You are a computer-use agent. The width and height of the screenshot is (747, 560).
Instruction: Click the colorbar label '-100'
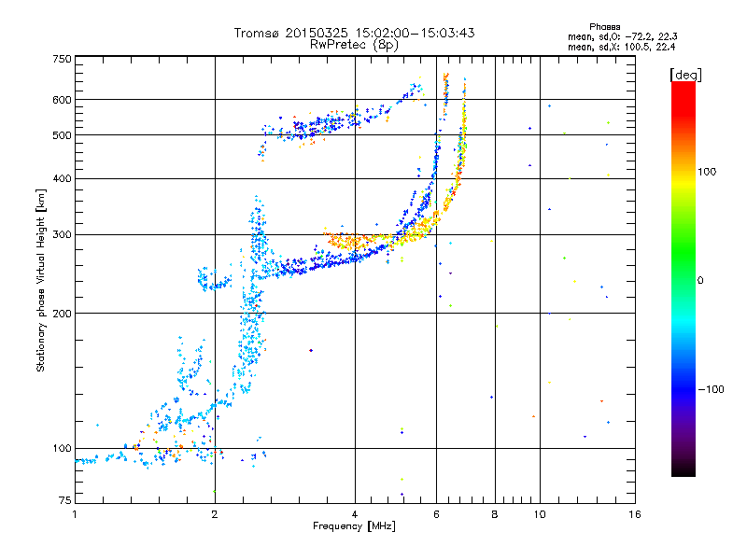point(711,389)
